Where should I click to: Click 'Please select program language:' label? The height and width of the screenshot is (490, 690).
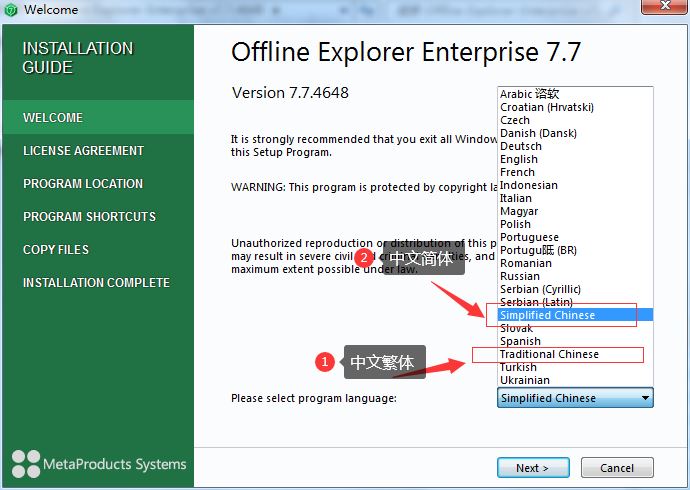click(314, 398)
